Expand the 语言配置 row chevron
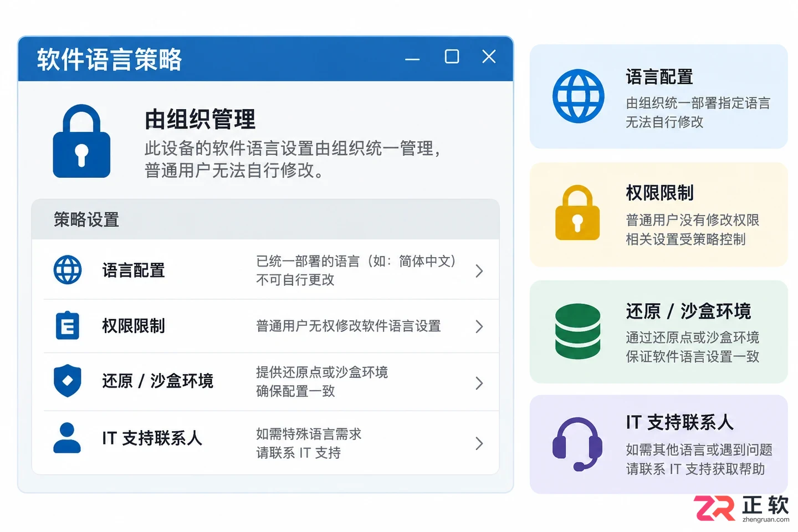Image resolution: width=798 pixels, height=532 pixels. (479, 270)
